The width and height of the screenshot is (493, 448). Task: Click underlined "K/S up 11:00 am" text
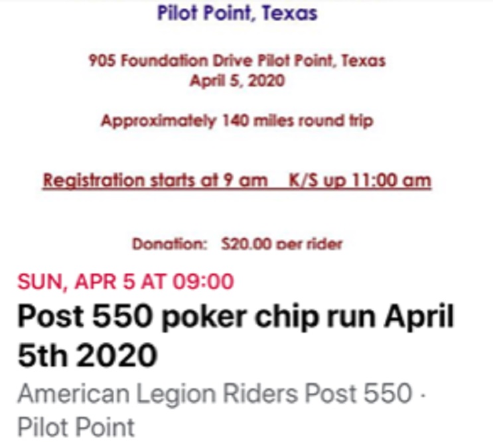click(360, 181)
